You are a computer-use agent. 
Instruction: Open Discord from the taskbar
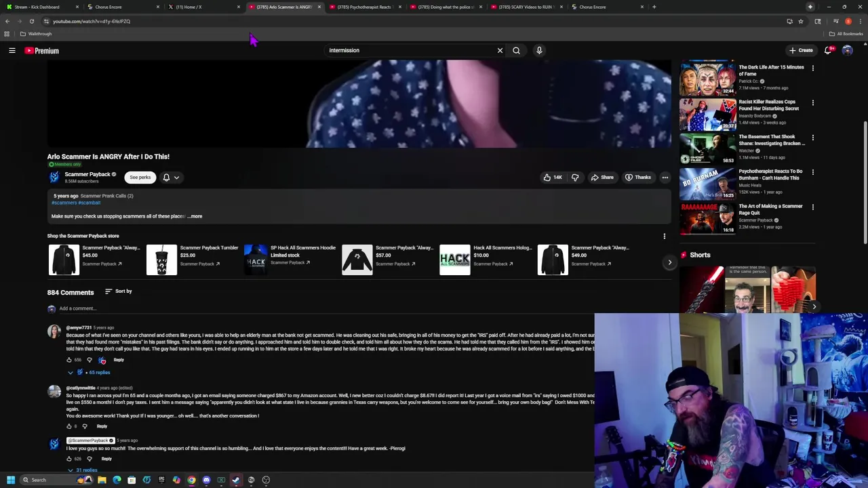coord(206,480)
